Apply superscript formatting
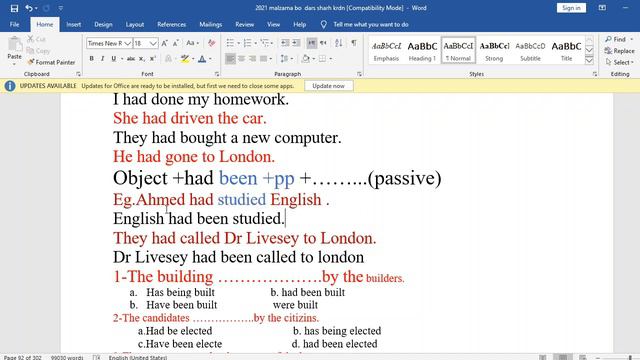The width and height of the screenshot is (640, 360). coord(153,59)
